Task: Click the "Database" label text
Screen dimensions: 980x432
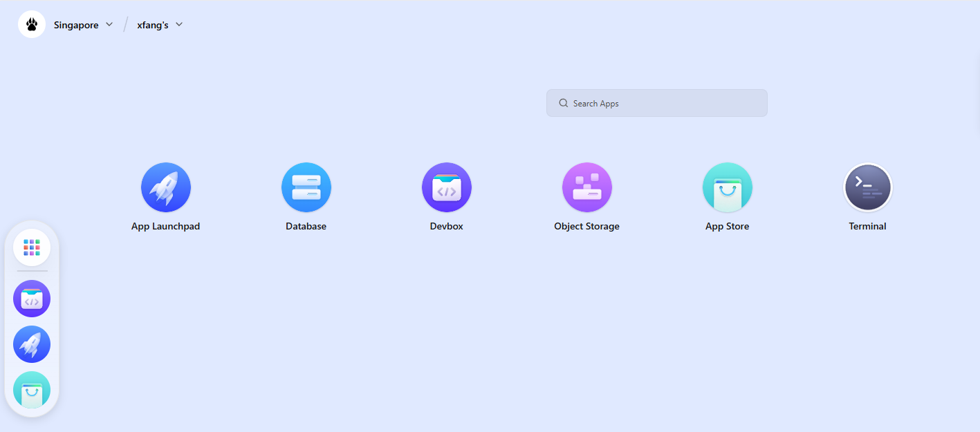Action: tap(306, 226)
